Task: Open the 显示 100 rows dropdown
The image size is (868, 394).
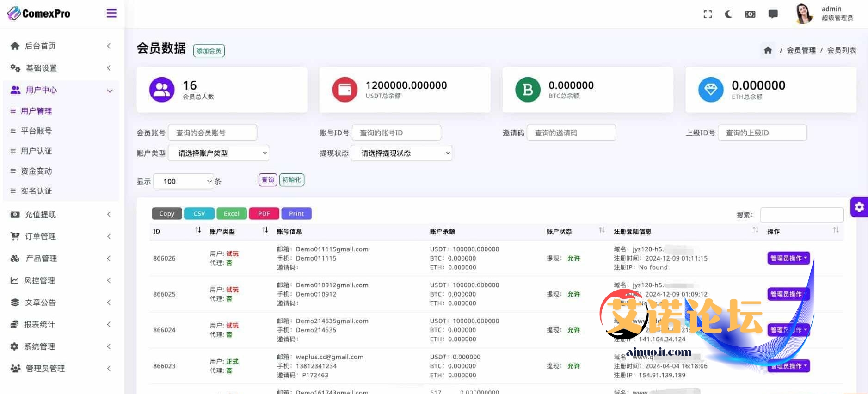Action: pyautogui.click(x=184, y=181)
